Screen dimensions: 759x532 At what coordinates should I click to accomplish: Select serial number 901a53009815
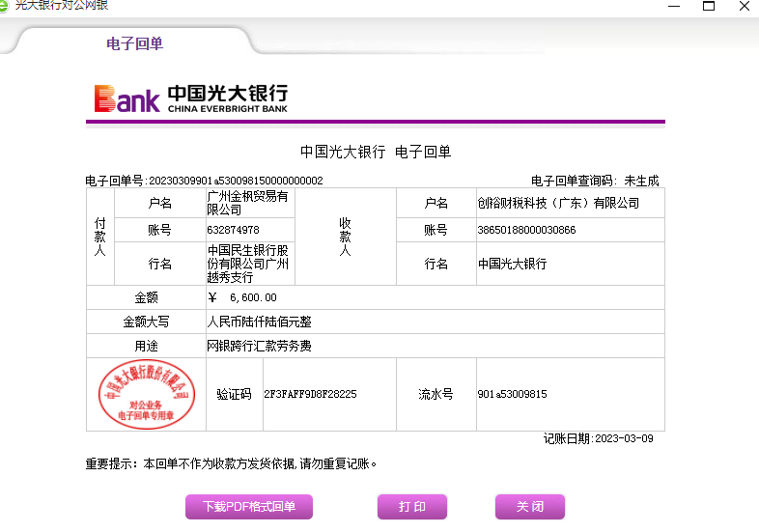coord(512,394)
